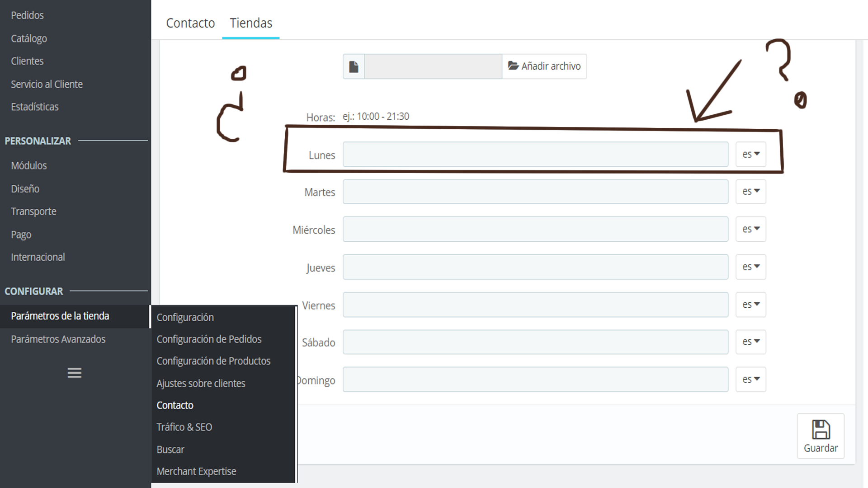Click the file document icon beside upload field
This screenshot has height=488, width=868.
[x=354, y=67]
